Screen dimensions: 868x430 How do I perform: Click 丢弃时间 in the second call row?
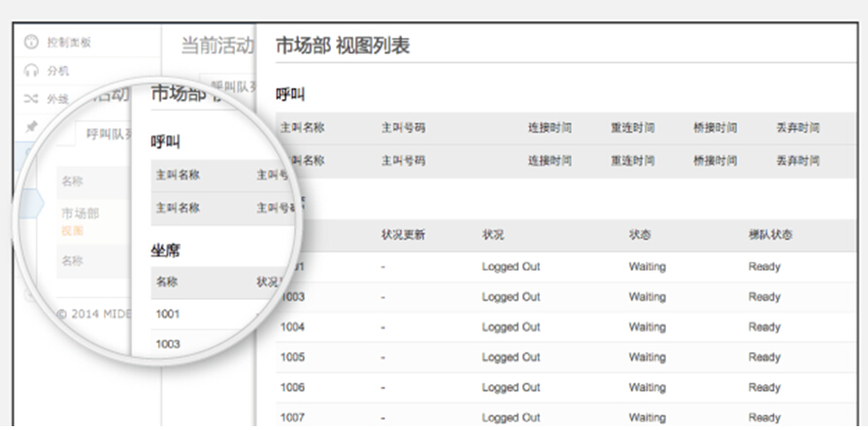[x=798, y=161]
